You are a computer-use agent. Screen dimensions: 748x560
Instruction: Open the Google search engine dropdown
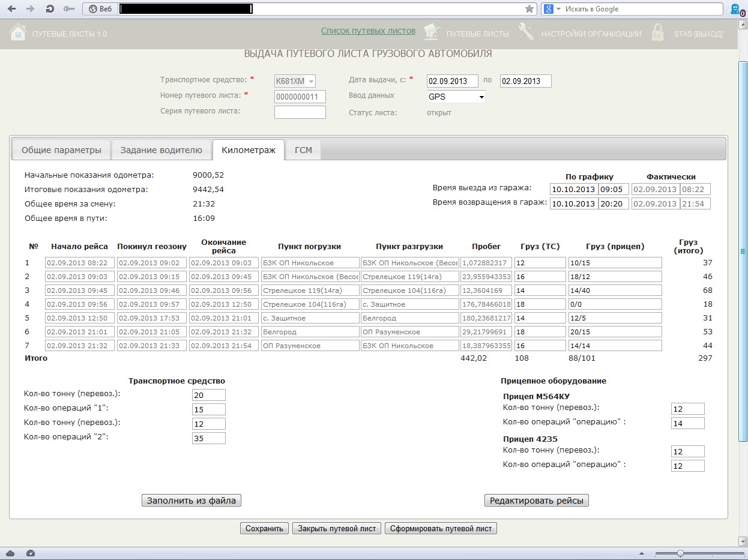click(552, 9)
